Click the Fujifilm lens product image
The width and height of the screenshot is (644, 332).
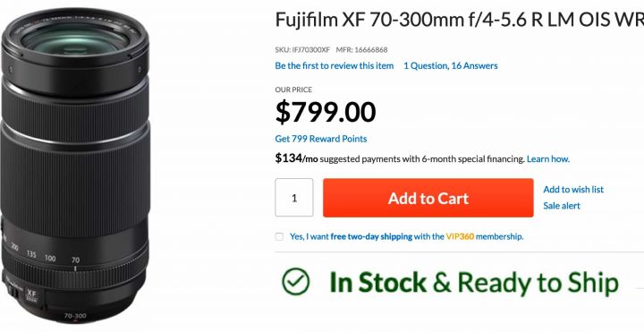(x=75, y=166)
